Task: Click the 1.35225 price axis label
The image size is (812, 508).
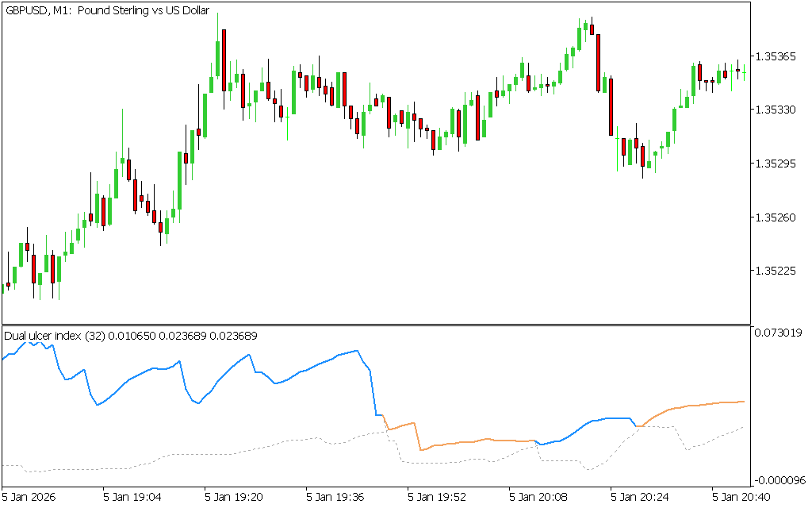Action: click(x=777, y=271)
